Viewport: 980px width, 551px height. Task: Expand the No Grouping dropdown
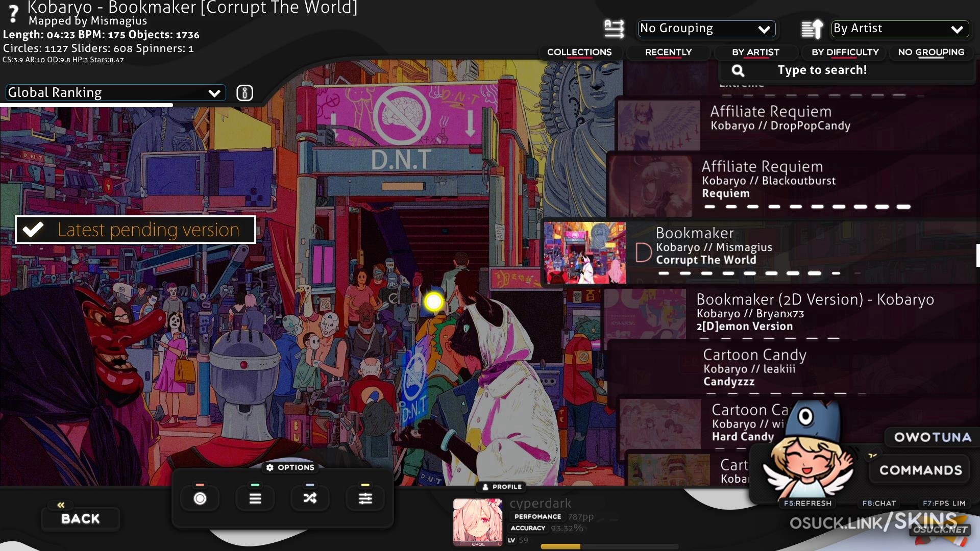point(706,29)
